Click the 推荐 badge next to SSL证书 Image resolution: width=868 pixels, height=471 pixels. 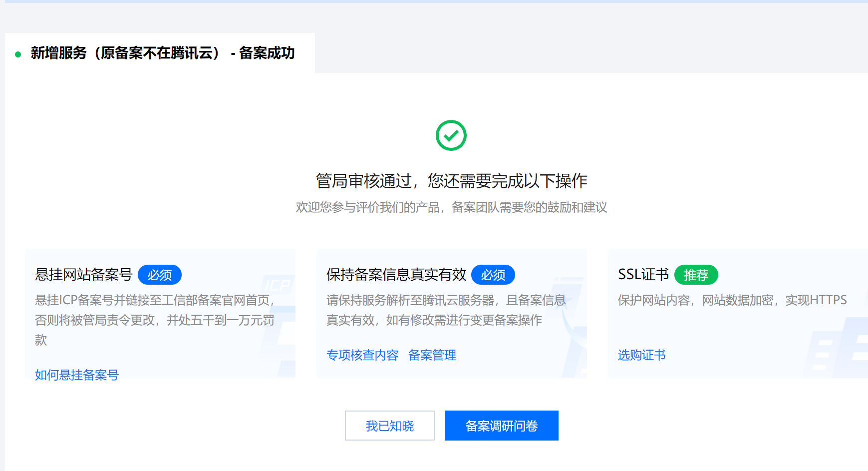click(x=696, y=274)
